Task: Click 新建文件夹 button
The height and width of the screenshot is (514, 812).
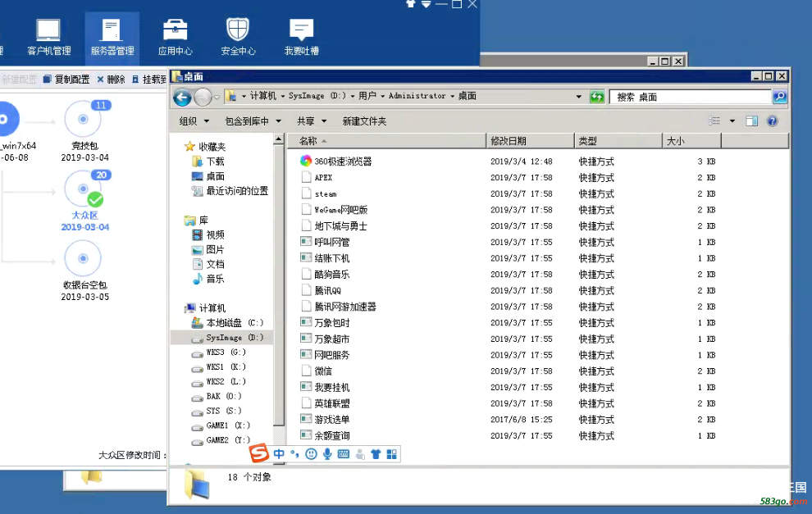Action: pyautogui.click(x=364, y=121)
